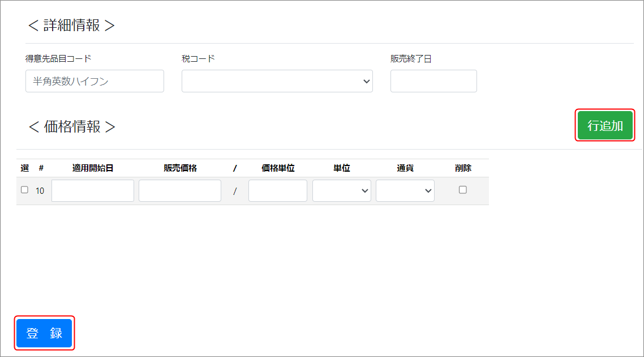
Task: Open the 税コード dropdown
Action: (x=277, y=81)
